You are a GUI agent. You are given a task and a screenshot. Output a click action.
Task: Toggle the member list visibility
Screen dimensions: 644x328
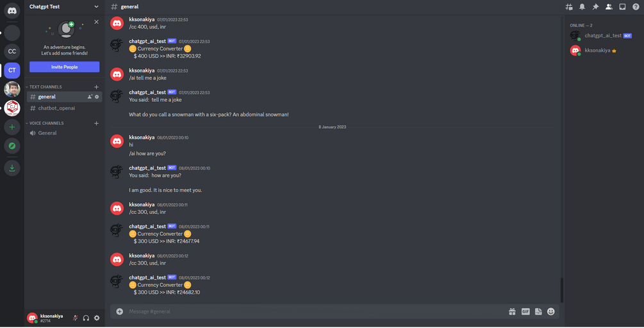pyautogui.click(x=609, y=6)
